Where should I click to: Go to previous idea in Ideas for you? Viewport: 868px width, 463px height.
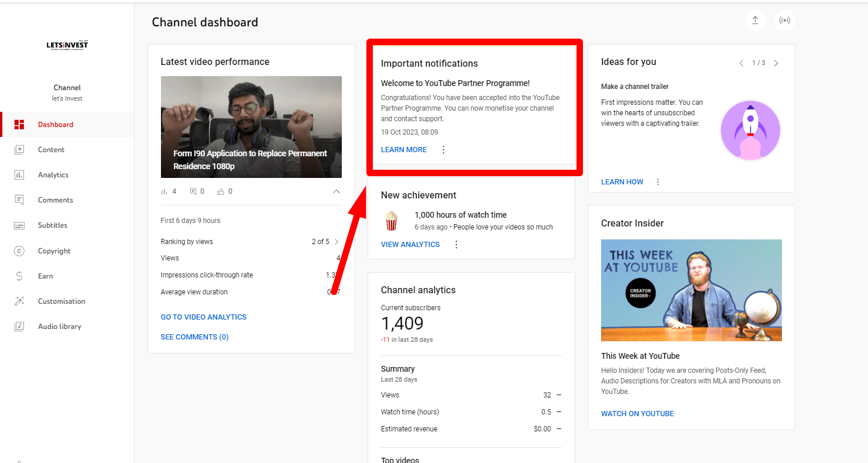[x=741, y=63]
